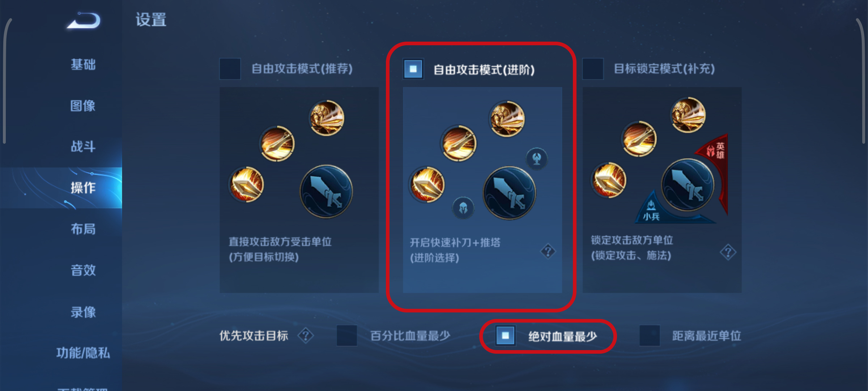Screen dimensions: 868x391
Task: Enable 自由攻击模式(推荐) checkbox
Action: click(x=230, y=69)
